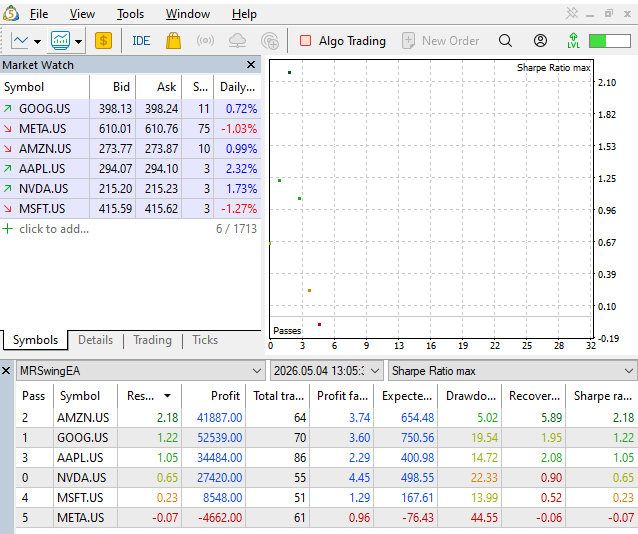638x534 pixels.
Task: Select AMZN.US pass 2 results row
Action: [x=326, y=418]
